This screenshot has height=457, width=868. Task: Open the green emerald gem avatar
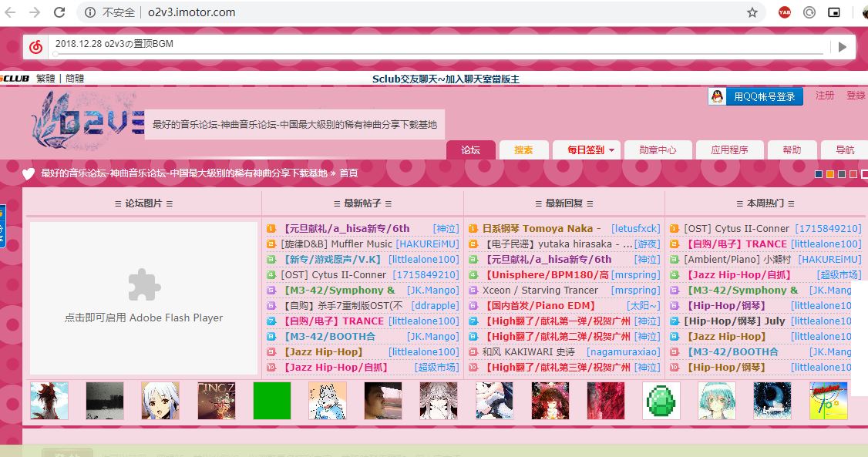661,401
